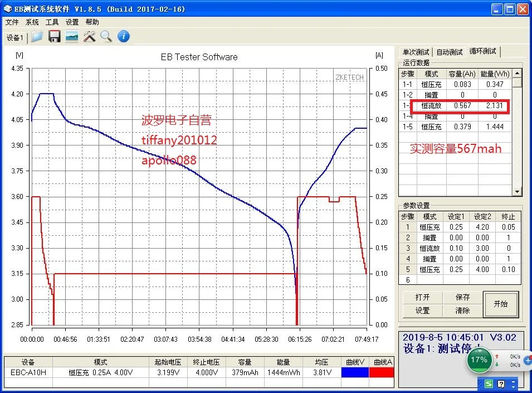Select step 5 mode cell in parameter settings
Image resolution: width=532 pixels, height=393 pixels.
coord(429,269)
